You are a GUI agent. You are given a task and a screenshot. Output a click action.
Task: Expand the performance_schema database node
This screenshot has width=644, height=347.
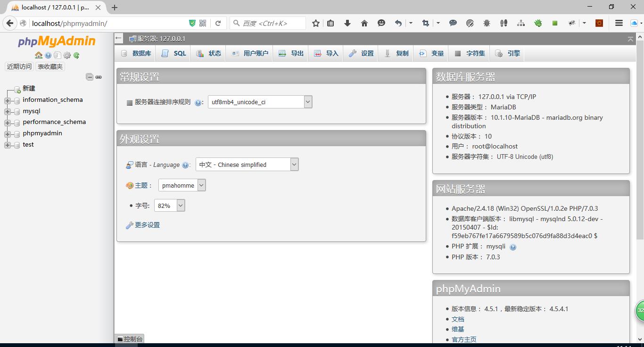pyautogui.click(x=8, y=123)
